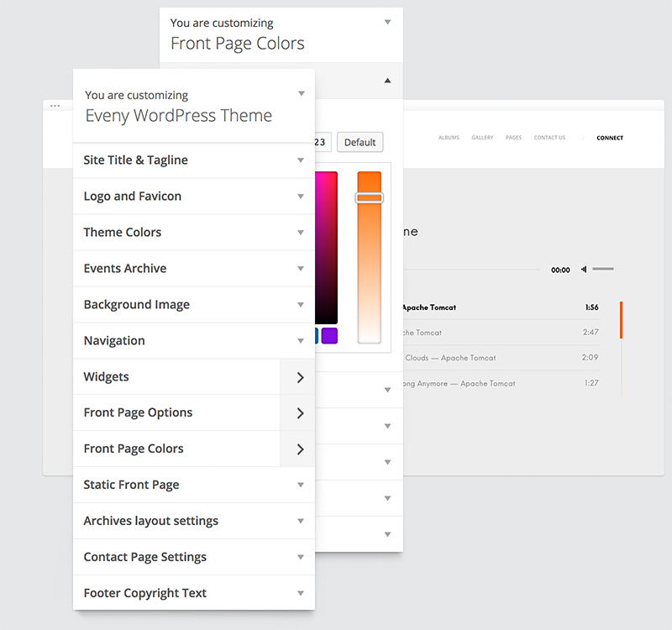Viewport: 672px width, 630px height.
Task: Expand the last collapsed section in Front Page Colors panel
Action: [360, 534]
